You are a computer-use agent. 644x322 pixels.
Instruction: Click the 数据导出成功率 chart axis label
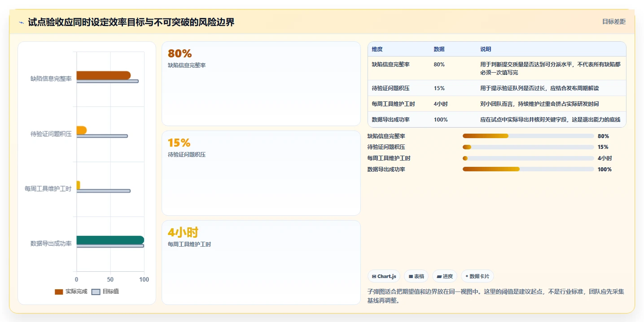(x=51, y=244)
